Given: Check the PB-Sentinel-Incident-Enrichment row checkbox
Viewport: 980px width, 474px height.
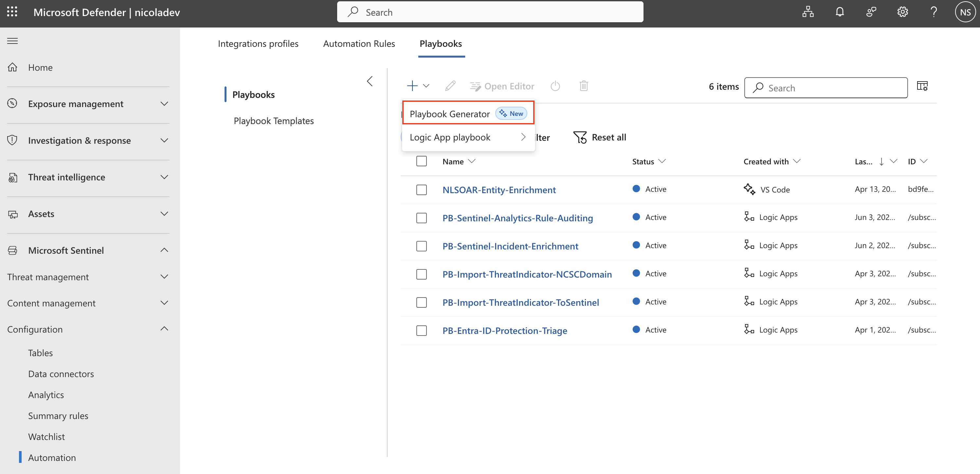Looking at the screenshot, I should pyautogui.click(x=422, y=246).
